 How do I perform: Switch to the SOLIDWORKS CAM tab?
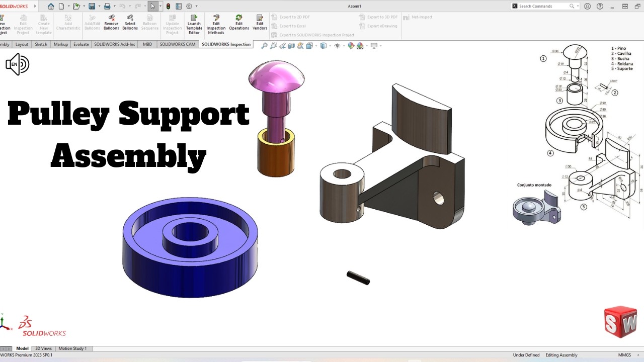click(x=178, y=44)
